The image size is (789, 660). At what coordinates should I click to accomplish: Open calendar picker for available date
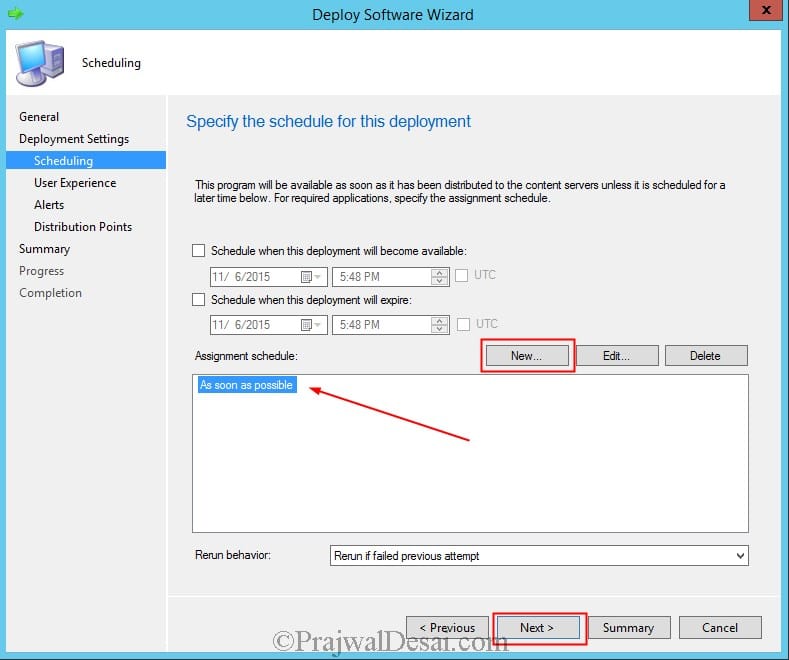pos(310,277)
